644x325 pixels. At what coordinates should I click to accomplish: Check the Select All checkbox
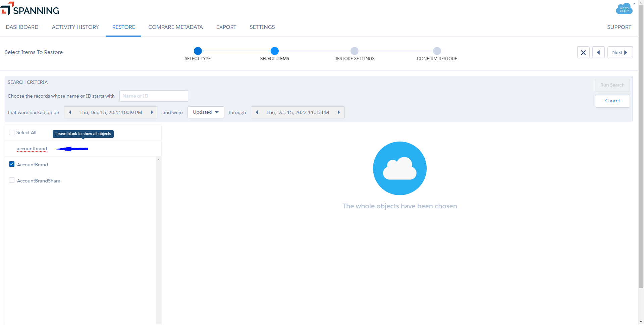[x=12, y=132]
